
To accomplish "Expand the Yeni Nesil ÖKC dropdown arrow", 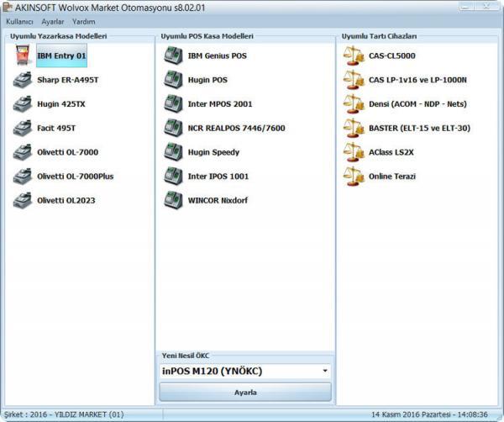I will click(325, 371).
